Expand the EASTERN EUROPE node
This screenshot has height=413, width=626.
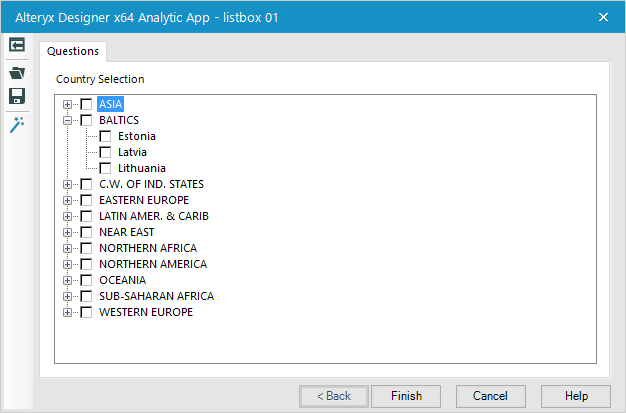[x=68, y=200]
